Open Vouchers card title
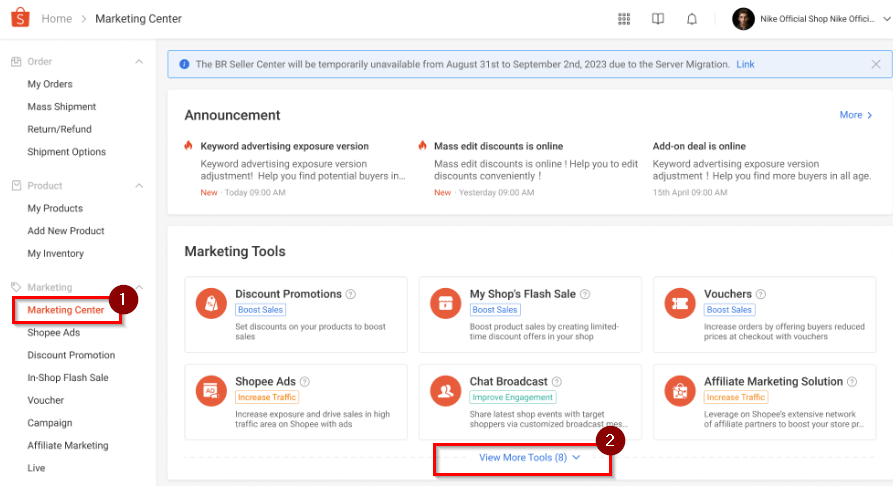The image size is (893, 486). (x=728, y=294)
